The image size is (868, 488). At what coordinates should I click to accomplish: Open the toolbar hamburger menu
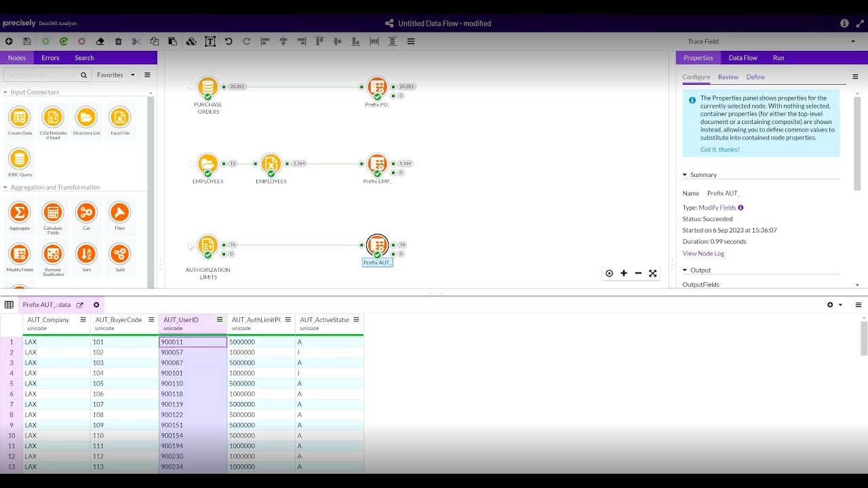(x=411, y=41)
